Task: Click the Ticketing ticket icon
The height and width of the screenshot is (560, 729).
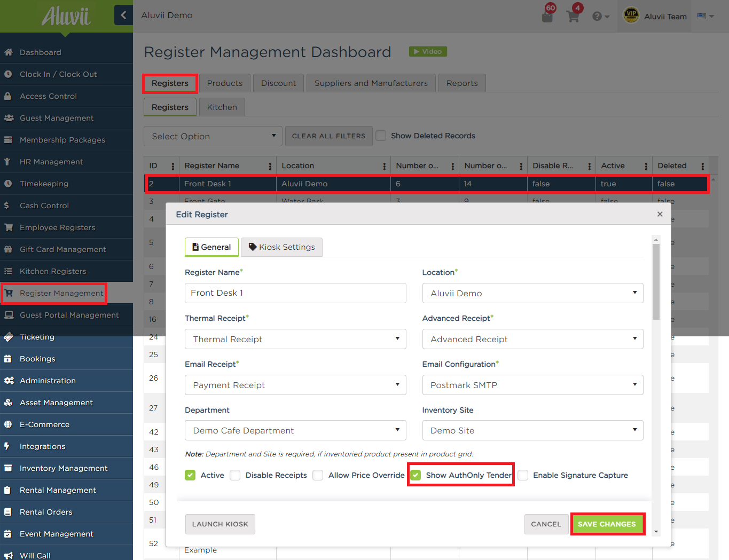Action: click(9, 337)
